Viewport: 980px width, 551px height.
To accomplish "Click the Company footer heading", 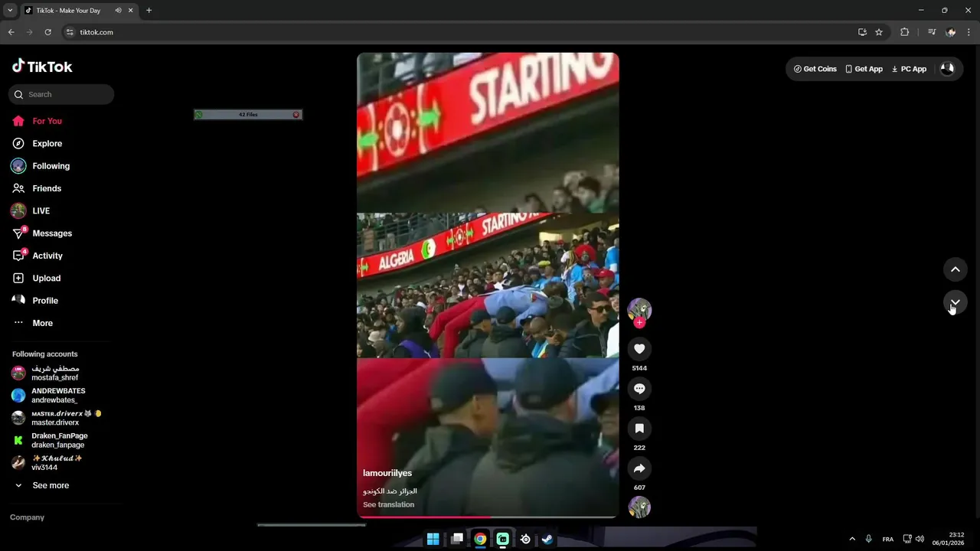I will point(27,517).
